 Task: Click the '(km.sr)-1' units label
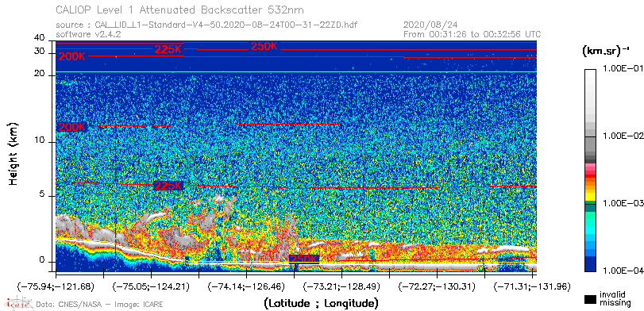coord(606,51)
